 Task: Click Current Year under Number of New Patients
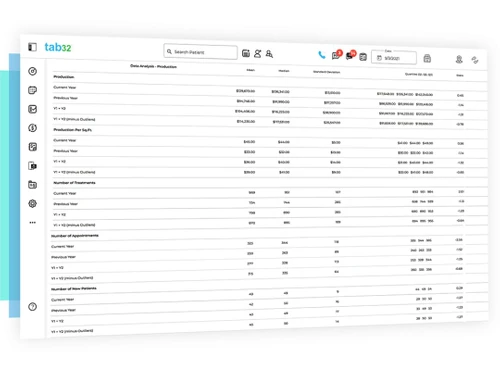click(x=62, y=300)
